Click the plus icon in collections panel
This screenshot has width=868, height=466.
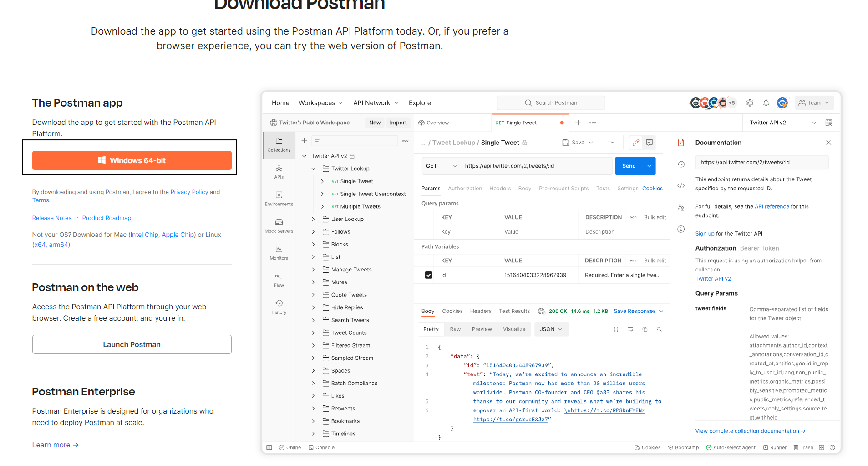[x=304, y=141]
